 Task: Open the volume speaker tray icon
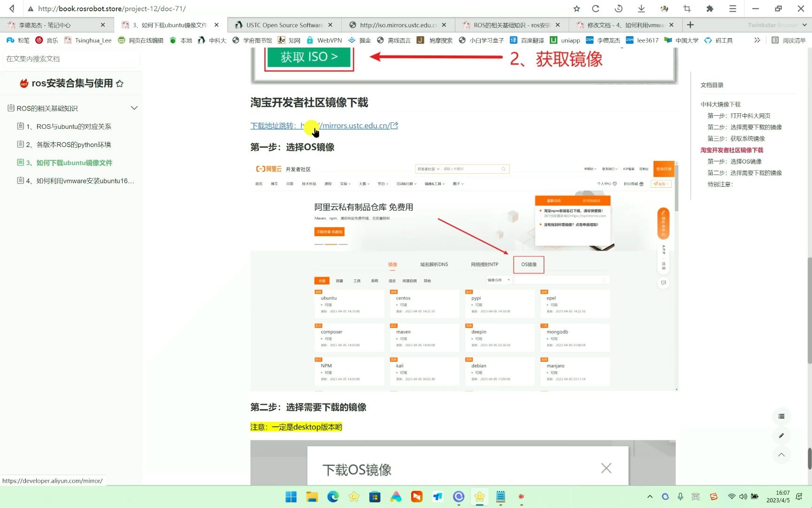(x=743, y=497)
